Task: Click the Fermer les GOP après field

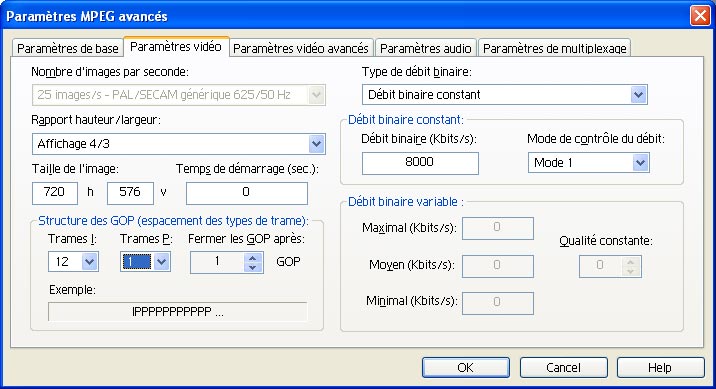Action: pos(217,262)
